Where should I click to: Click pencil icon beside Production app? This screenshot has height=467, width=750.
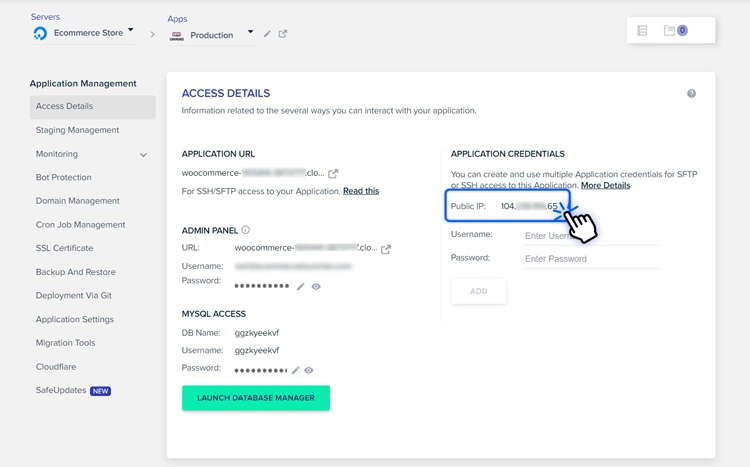click(x=267, y=34)
